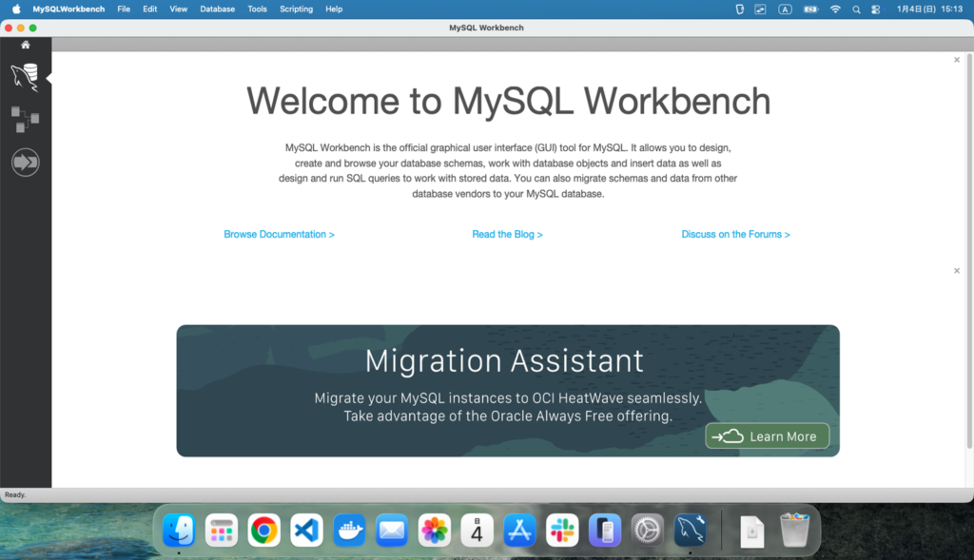Click the Browse Documentation link

279,234
